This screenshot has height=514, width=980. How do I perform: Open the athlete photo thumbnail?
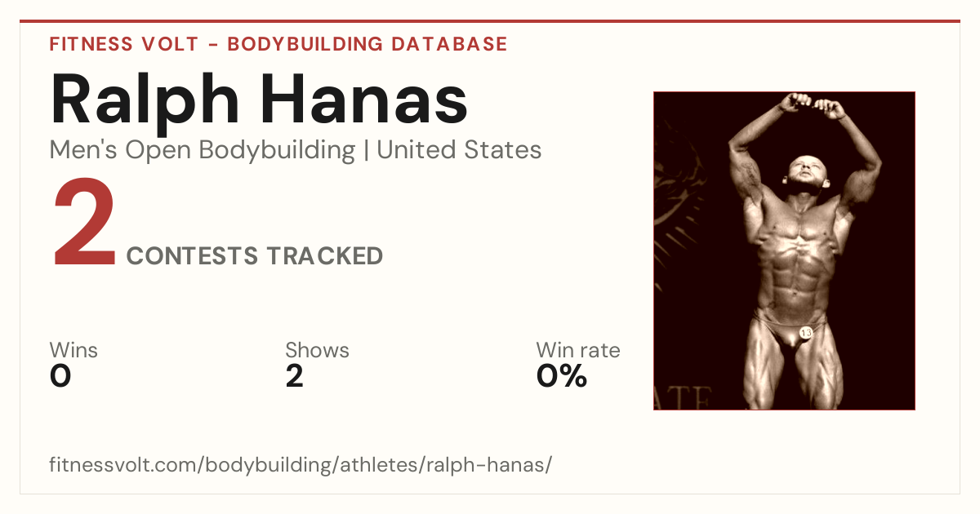[784, 250]
